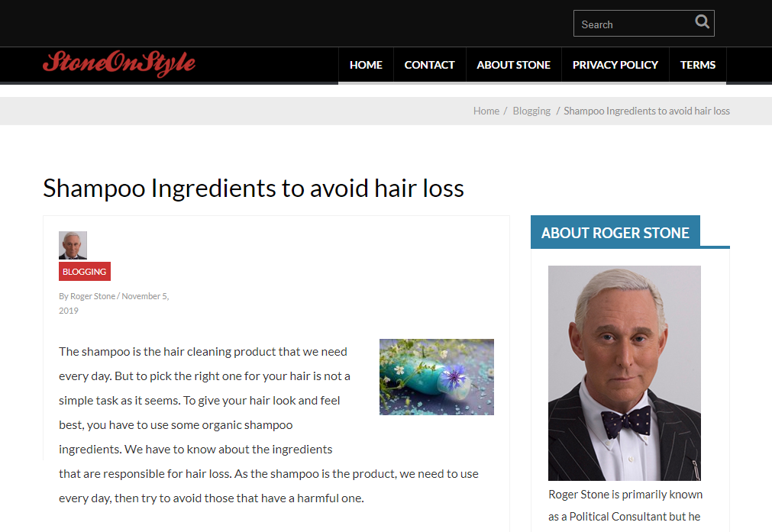772x532 pixels.
Task: Click the large Roger Stone portrait
Action: (625, 373)
